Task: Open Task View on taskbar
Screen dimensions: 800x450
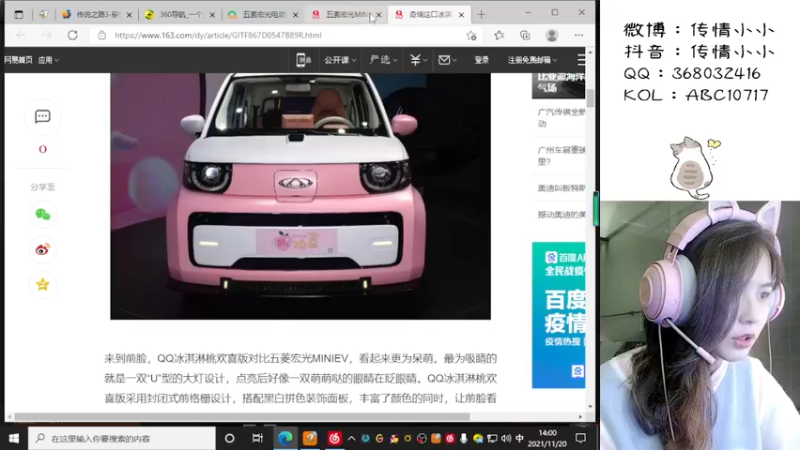Action: tap(257, 438)
